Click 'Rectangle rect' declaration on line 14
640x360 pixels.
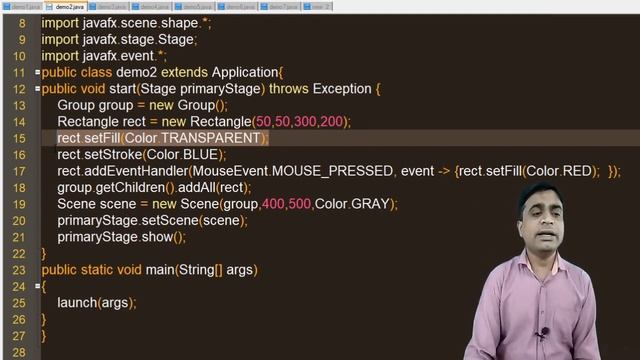click(101, 122)
